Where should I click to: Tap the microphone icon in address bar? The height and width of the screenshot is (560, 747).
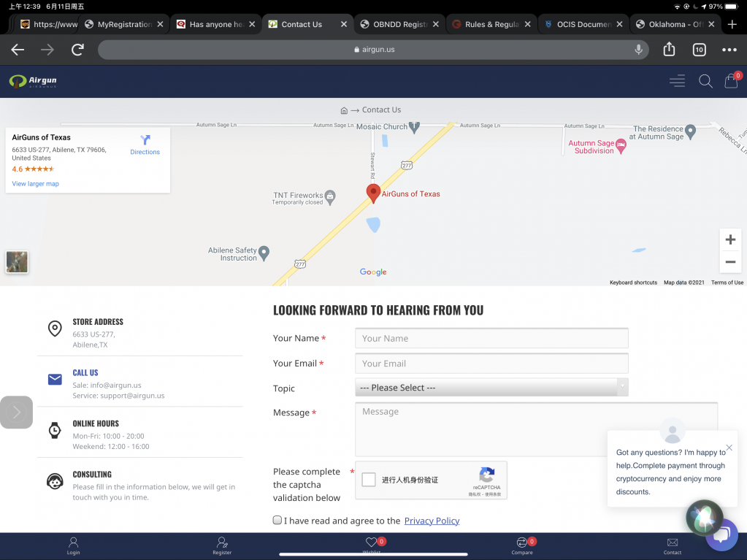(x=638, y=49)
